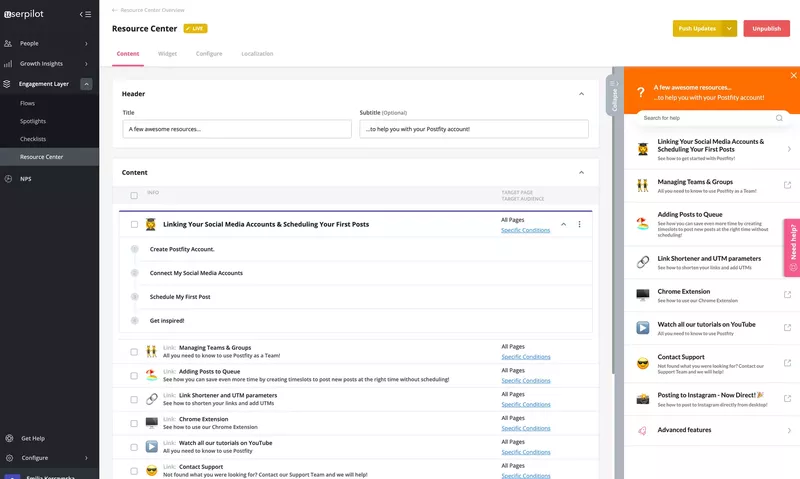Screen dimensions: 800x479
Task: Go back to Resource Center Overview
Action: (148, 10)
